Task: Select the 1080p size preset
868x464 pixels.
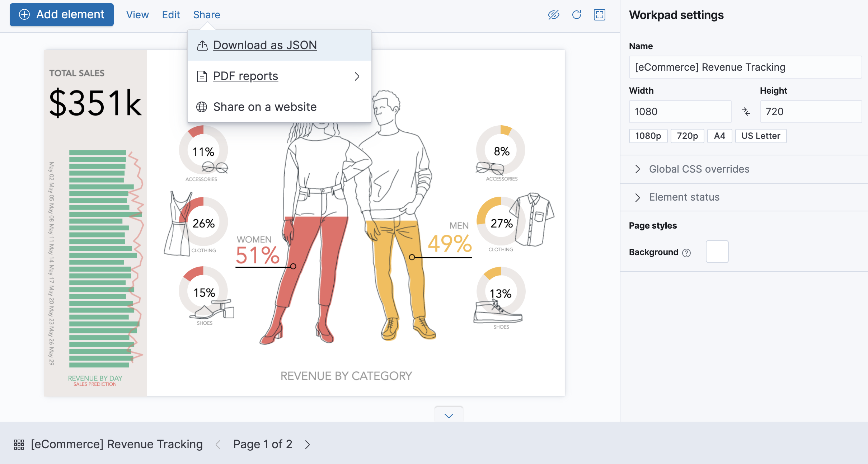Action: click(x=648, y=136)
